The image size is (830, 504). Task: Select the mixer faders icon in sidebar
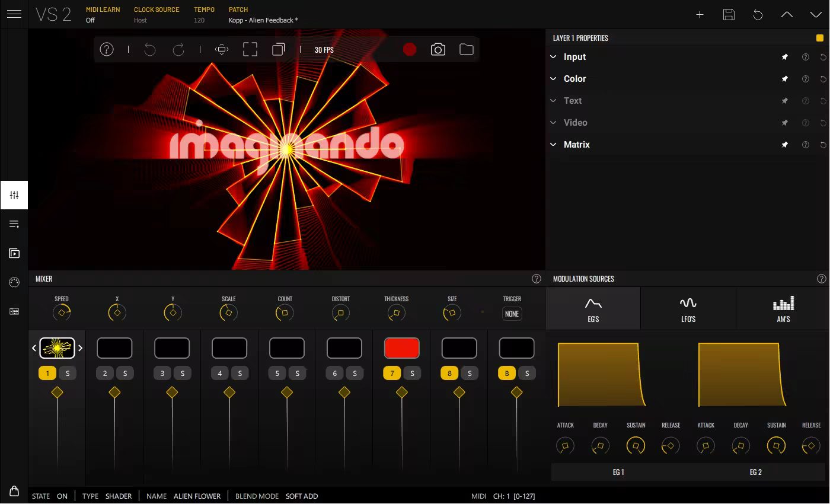pos(14,194)
